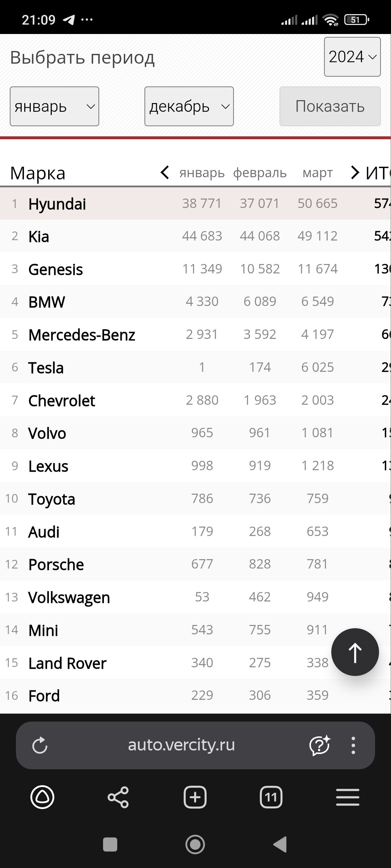Open the hamburger menu in bottom bar

(x=348, y=797)
